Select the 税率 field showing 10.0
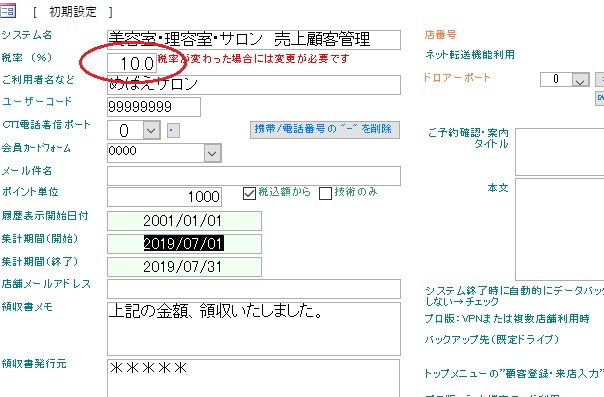Viewport: 604px width, 397px height. coord(132,63)
